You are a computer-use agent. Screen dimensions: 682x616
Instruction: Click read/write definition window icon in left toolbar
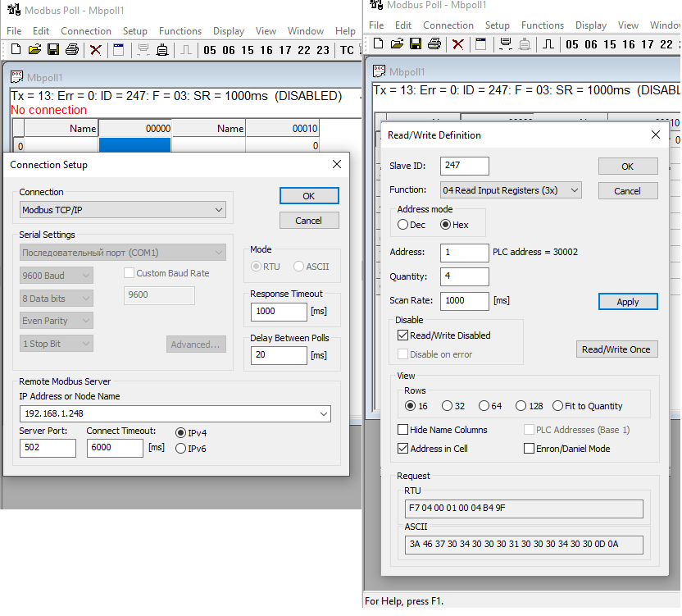pyautogui.click(x=118, y=50)
